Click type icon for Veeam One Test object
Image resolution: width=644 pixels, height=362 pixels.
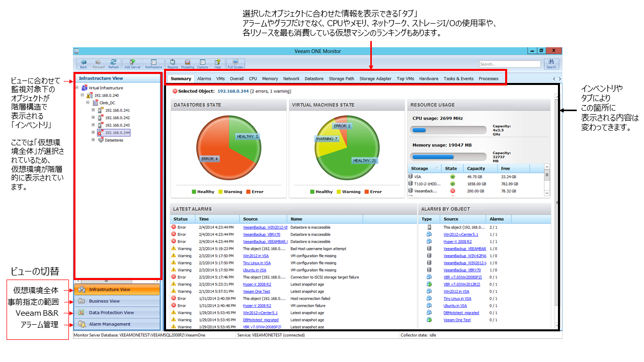coord(429,320)
